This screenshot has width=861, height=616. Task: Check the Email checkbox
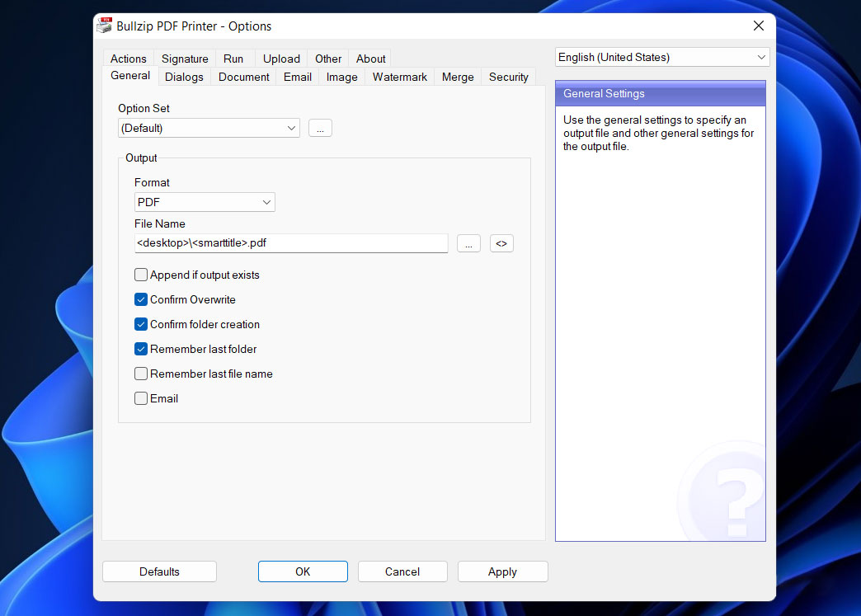[x=141, y=398]
